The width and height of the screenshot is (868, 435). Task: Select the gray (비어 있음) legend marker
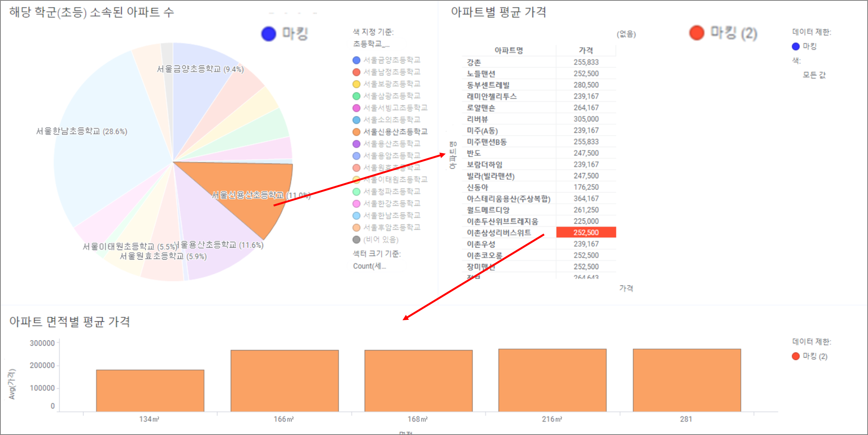[356, 239]
